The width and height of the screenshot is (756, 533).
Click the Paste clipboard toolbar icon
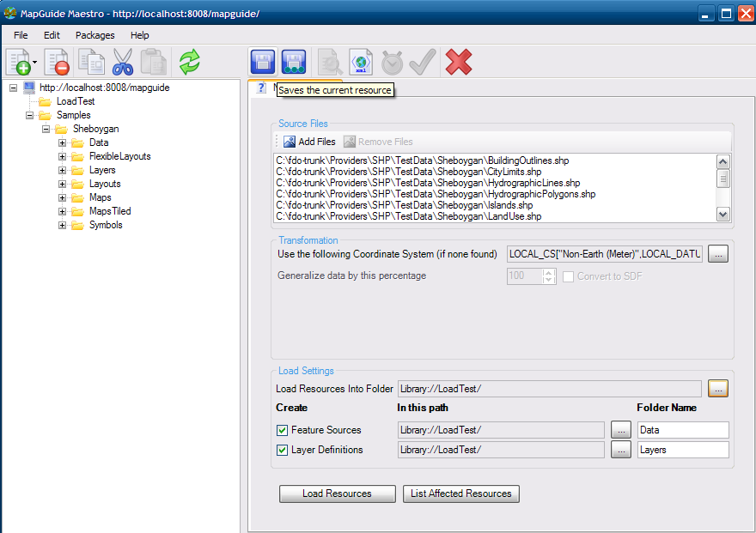[153, 62]
